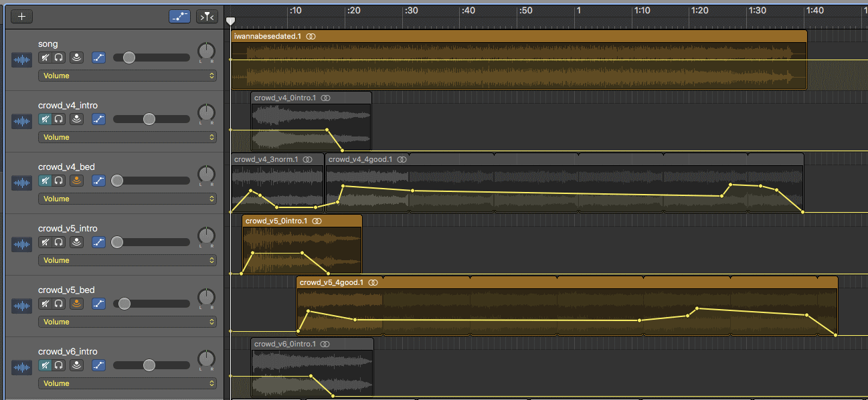Toggle mute on crowd_v5_bed track

[x=45, y=304]
